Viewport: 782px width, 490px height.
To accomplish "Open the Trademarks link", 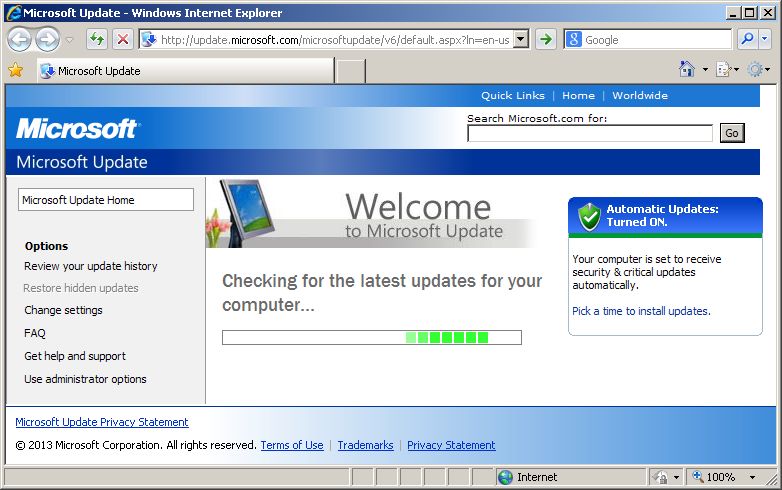I will [365, 445].
